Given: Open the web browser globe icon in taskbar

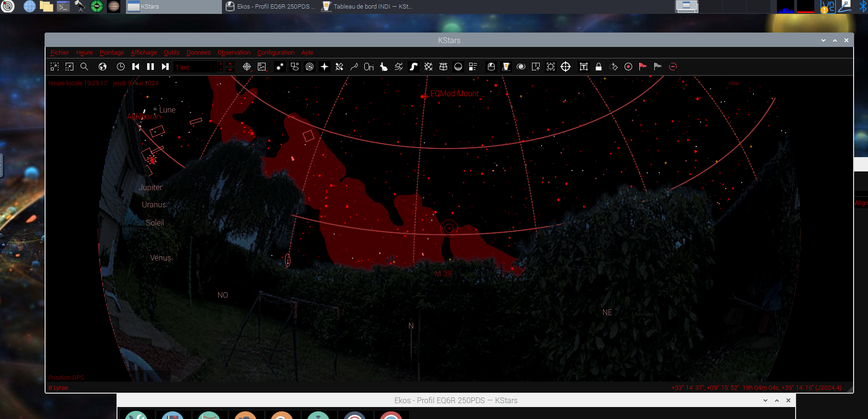Looking at the screenshot, I should click(30, 6).
